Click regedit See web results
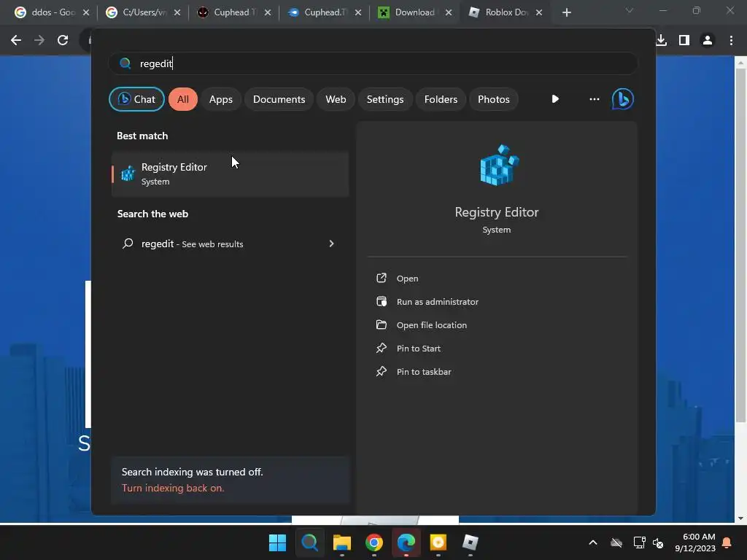 [x=228, y=244]
